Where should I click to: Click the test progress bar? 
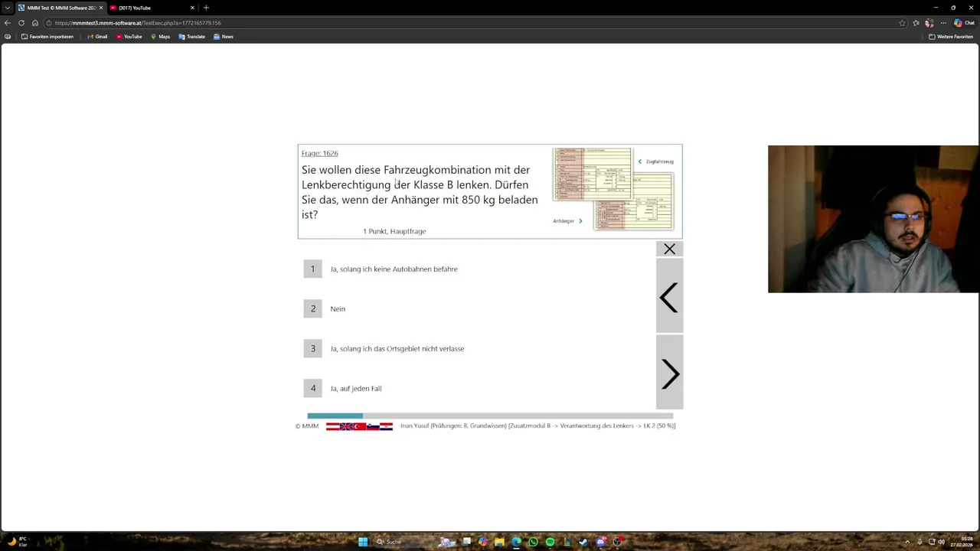(490, 416)
